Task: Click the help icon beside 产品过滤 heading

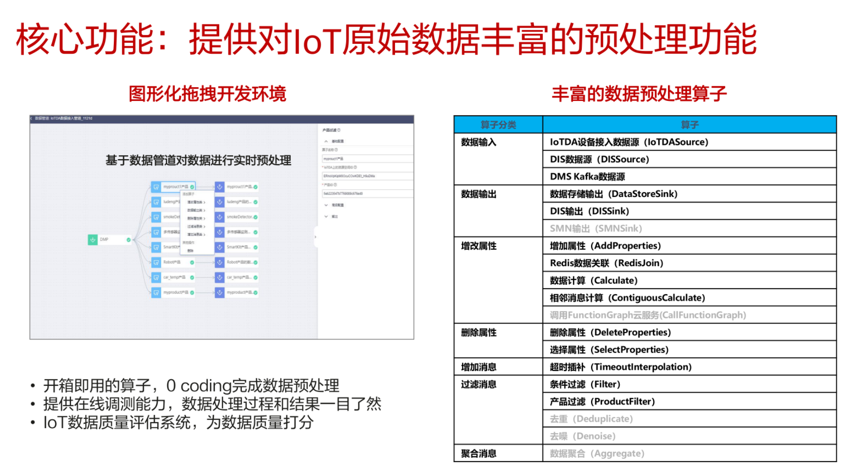Action: pos(339,130)
